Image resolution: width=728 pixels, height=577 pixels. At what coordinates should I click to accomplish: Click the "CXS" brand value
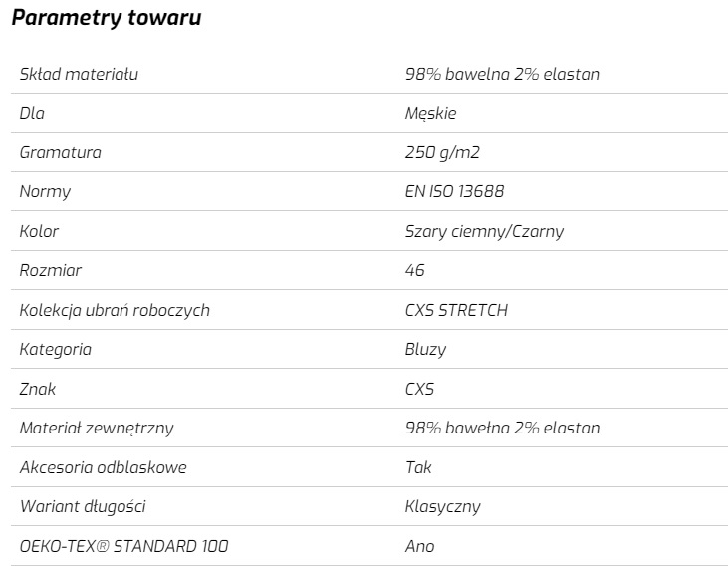(419, 389)
